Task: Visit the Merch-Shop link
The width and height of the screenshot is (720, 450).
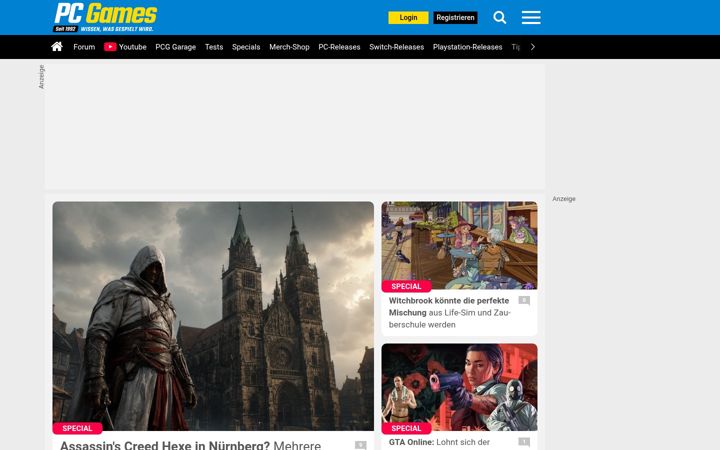Action: coord(289,47)
